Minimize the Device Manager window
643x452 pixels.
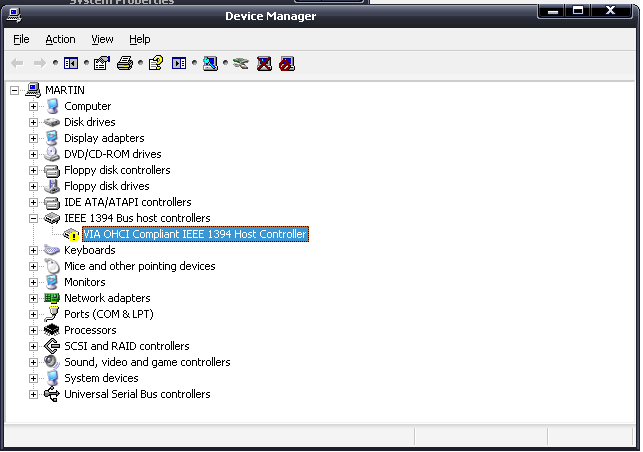[x=553, y=10]
